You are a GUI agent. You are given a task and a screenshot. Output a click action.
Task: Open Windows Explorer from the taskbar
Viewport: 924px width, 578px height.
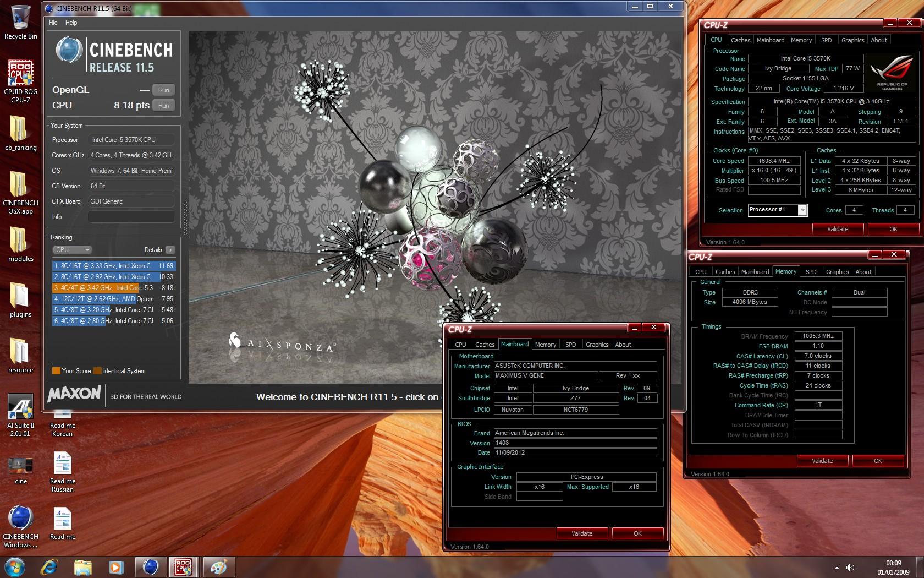click(x=82, y=567)
